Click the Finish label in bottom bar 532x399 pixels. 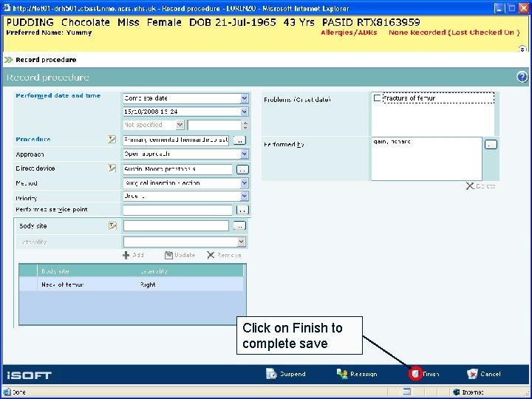(431, 374)
